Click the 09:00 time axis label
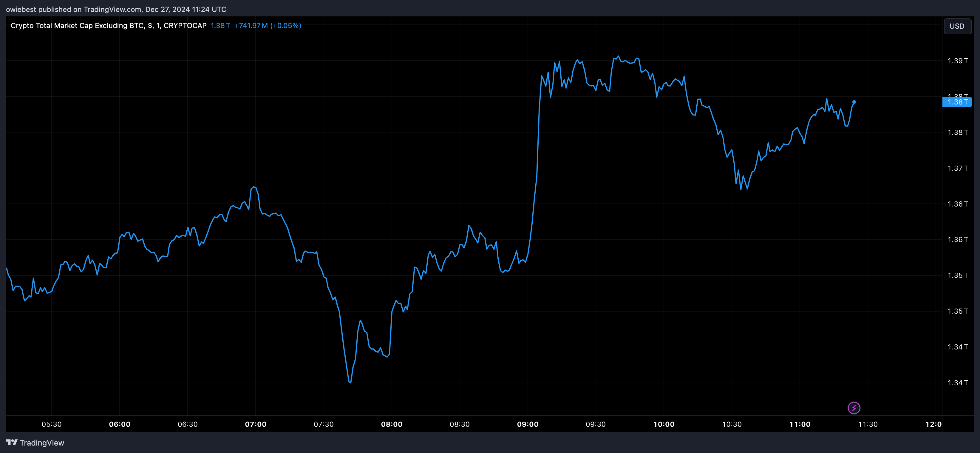 528,424
